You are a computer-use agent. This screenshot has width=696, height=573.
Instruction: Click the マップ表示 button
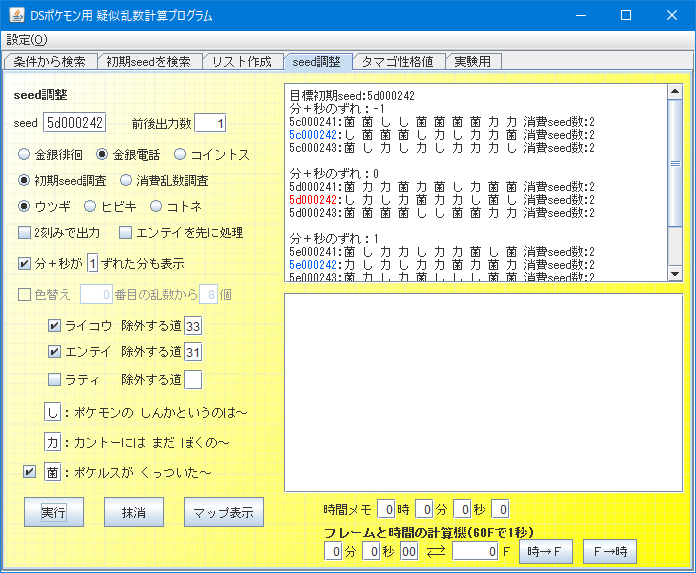click(224, 512)
